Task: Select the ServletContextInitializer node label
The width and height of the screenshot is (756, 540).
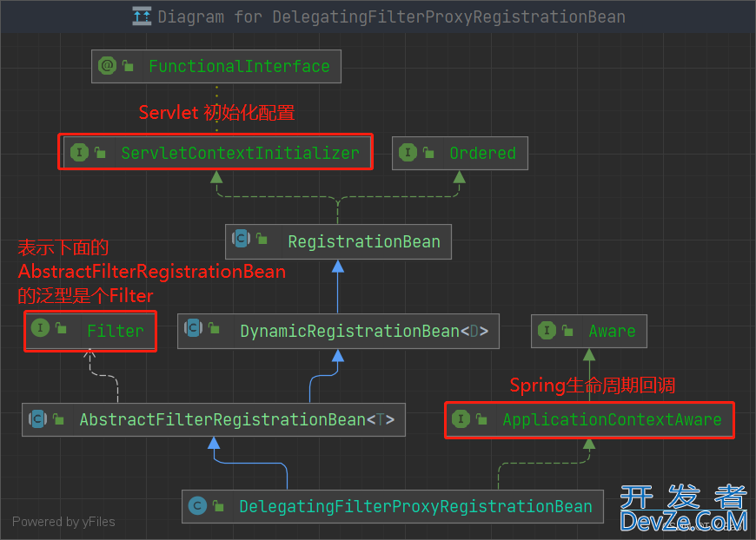Action: (x=240, y=153)
